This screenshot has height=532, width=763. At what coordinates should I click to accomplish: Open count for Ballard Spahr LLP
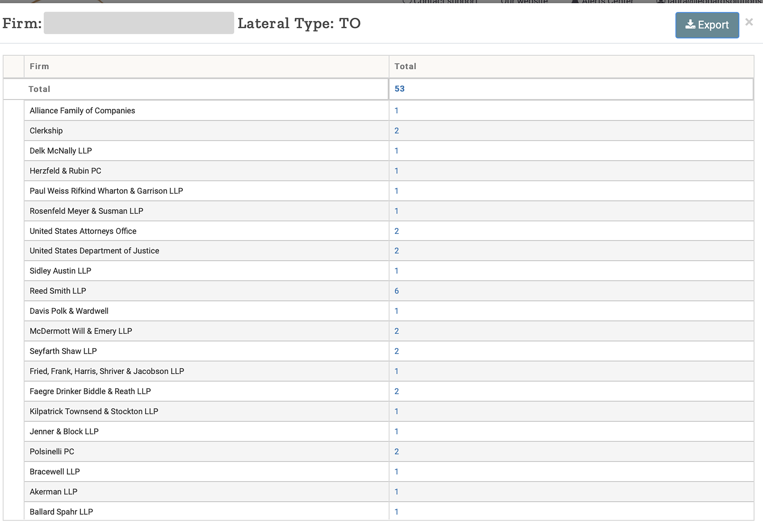397,512
